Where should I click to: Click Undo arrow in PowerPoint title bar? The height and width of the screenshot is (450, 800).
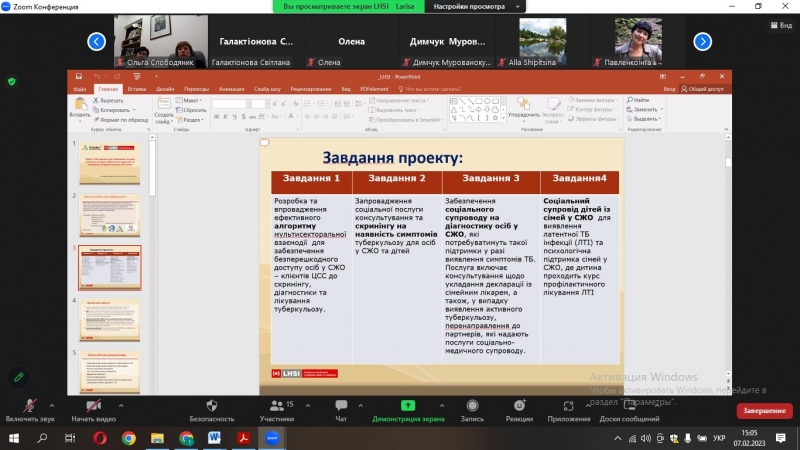pyautogui.click(x=97, y=77)
